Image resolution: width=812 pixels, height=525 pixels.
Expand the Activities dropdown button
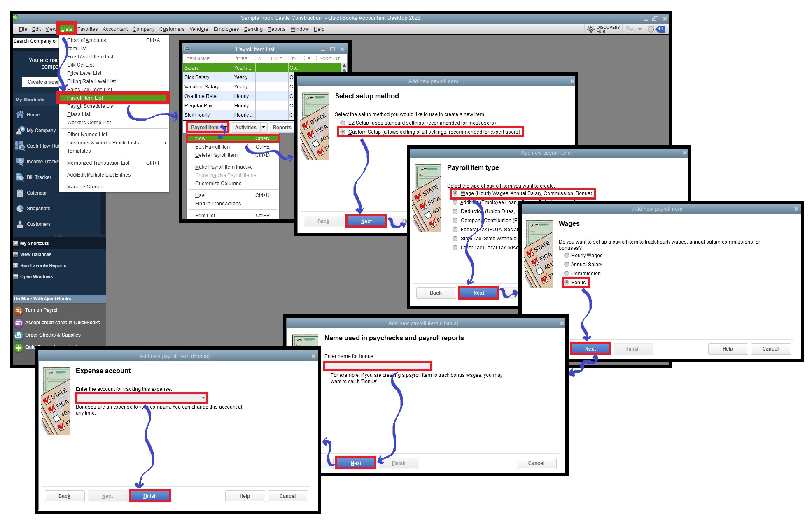click(x=264, y=128)
